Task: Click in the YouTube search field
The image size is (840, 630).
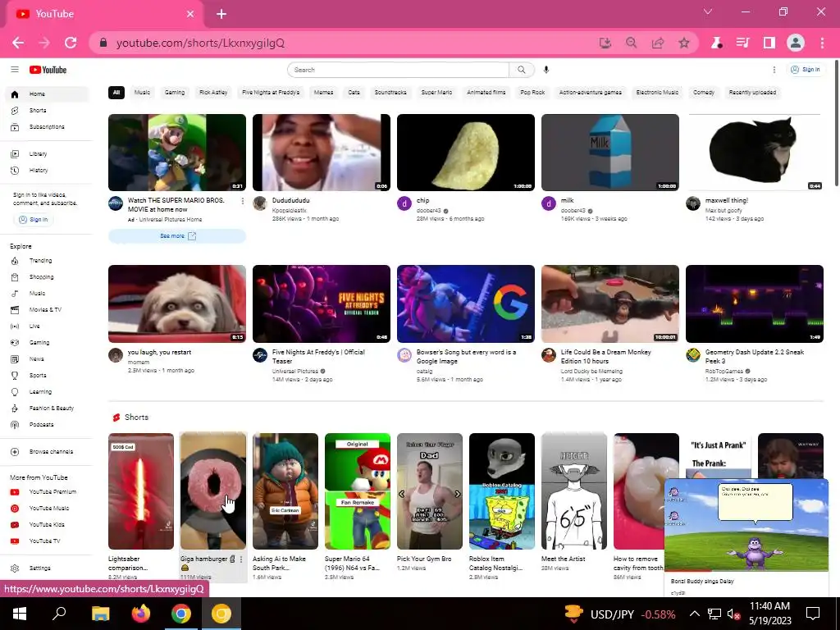Action: pos(398,70)
